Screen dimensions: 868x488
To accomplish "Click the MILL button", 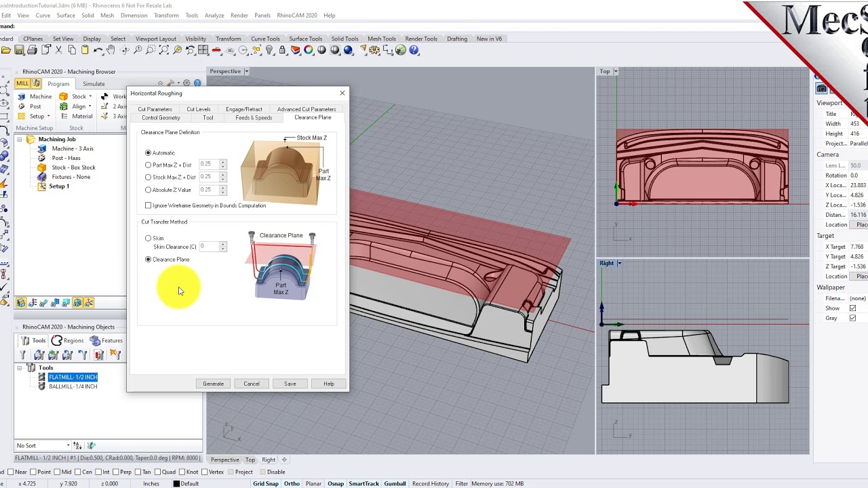I will click(22, 83).
